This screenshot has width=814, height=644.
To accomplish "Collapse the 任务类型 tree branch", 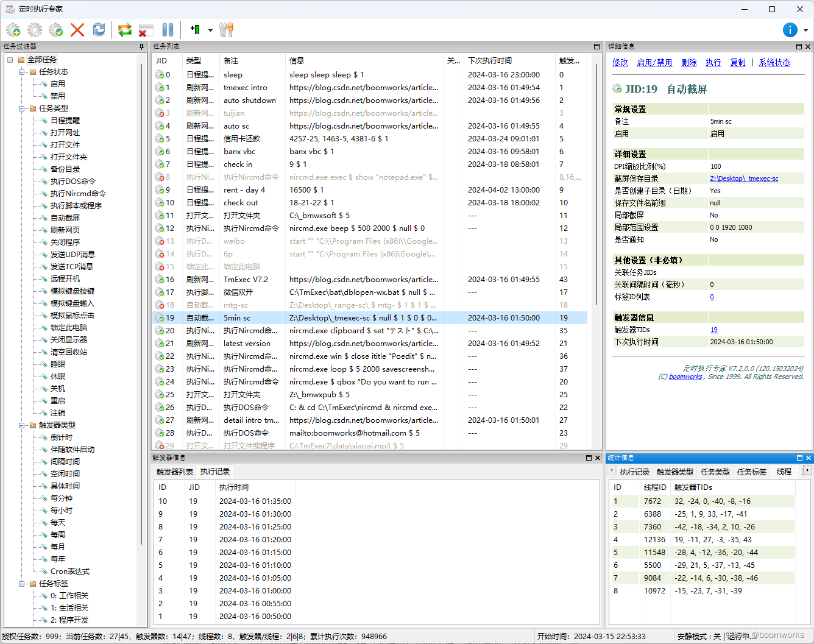I will (22, 108).
